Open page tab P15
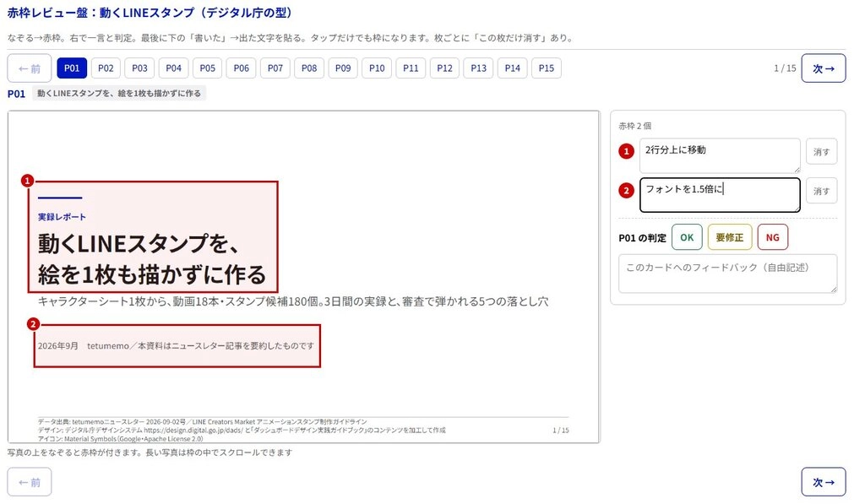 (547, 68)
